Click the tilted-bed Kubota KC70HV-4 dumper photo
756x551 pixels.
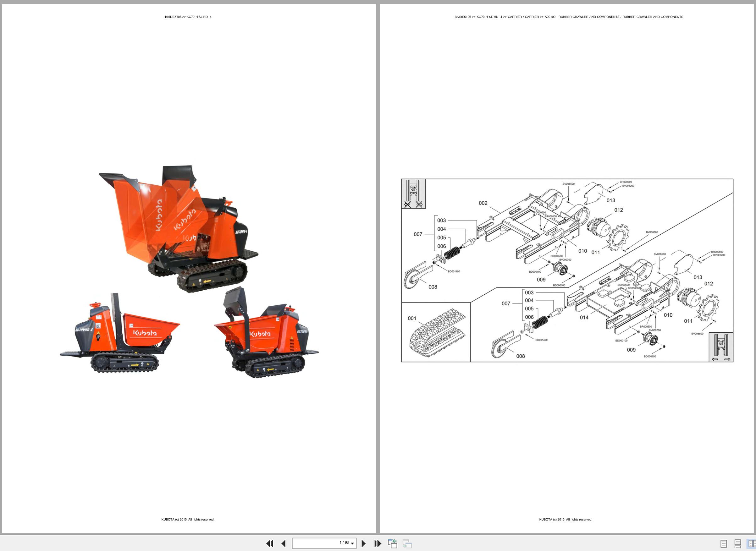tap(179, 228)
